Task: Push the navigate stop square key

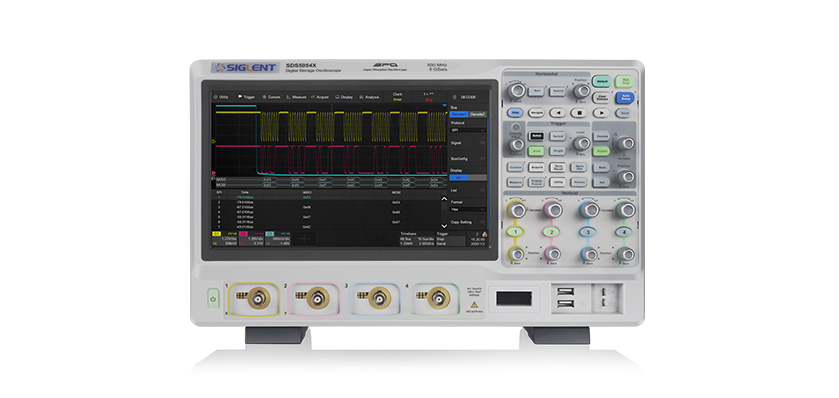Action: [579, 113]
